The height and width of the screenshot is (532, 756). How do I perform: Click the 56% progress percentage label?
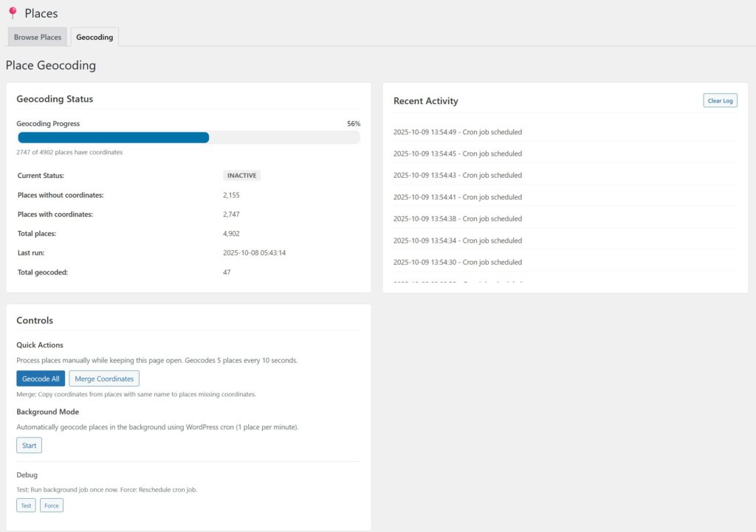pos(353,124)
